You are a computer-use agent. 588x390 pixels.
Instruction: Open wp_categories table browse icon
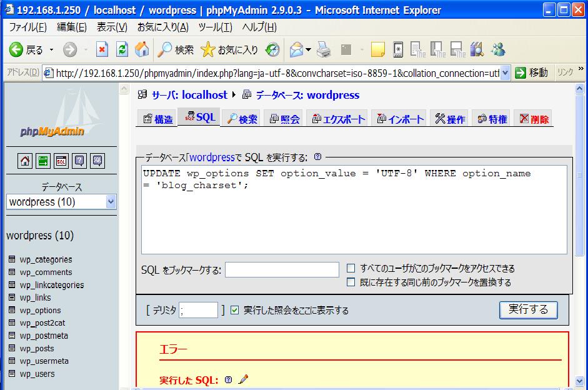coord(12,259)
